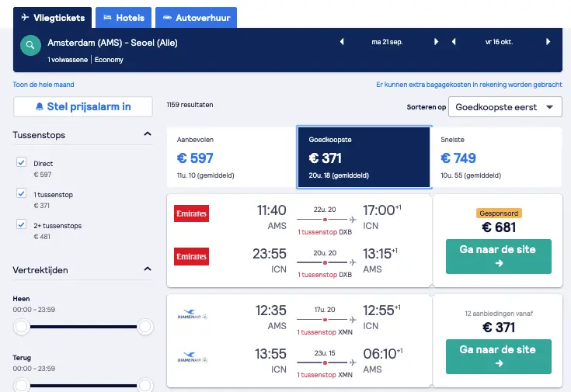The image size is (571, 392).
Task: Click the green search magnifier icon
Action: pyautogui.click(x=30, y=45)
